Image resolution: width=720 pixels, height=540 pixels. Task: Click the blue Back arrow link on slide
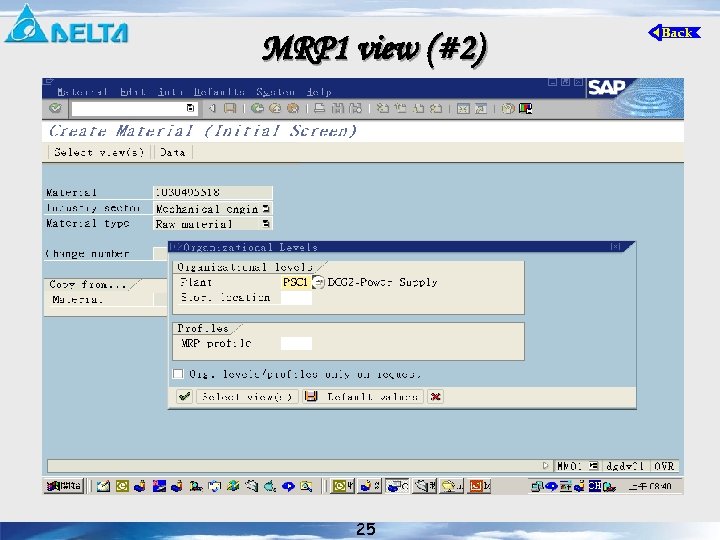pyautogui.click(x=674, y=33)
